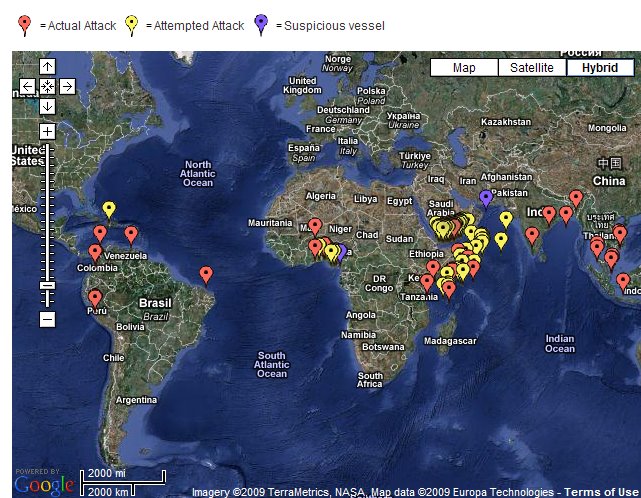Image resolution: width=641 pixels, height=498 pixels.
Task: Pan the map left with the arrow
Action: [27, 86]
